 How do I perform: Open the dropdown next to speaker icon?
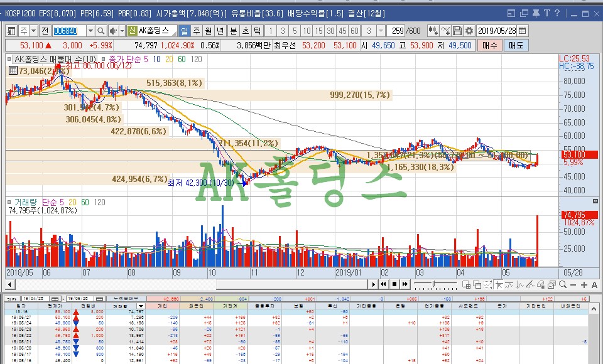[122, 31]
